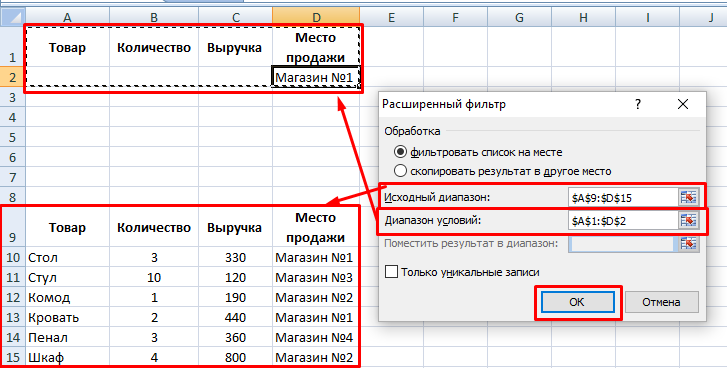Screen dimensions: 727x368
Task: Click Магазин №4 in Пенал row
Action: (316, 338)
